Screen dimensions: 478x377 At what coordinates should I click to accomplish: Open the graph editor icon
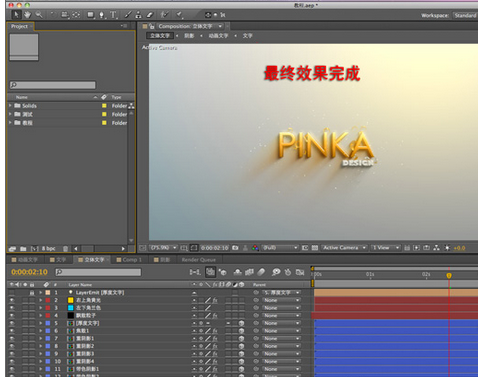[x=300, y=272]
